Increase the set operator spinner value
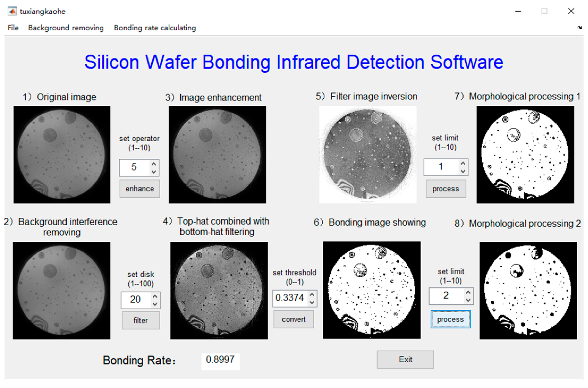 tap(154, 164)
